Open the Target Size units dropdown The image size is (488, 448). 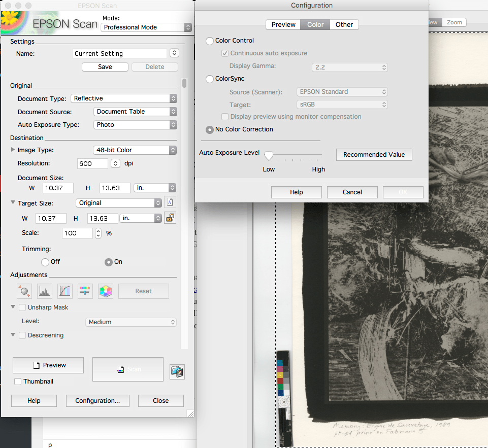141,218
